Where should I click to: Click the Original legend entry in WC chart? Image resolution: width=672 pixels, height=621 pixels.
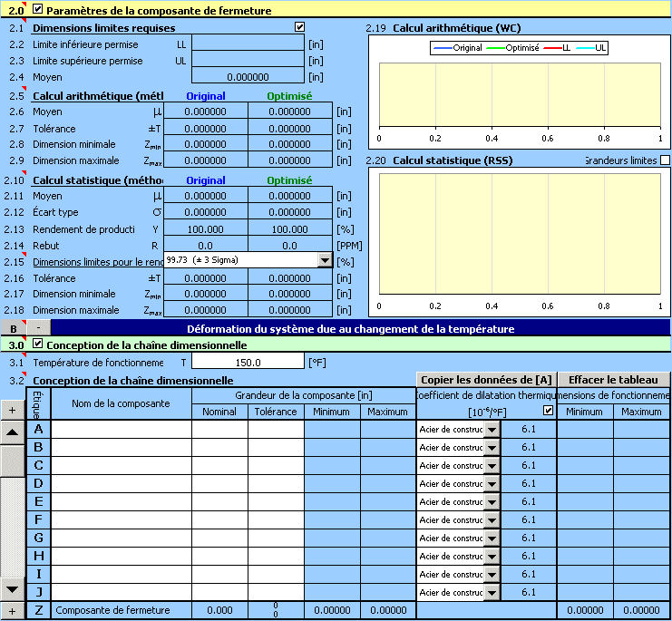pos(458,47)
